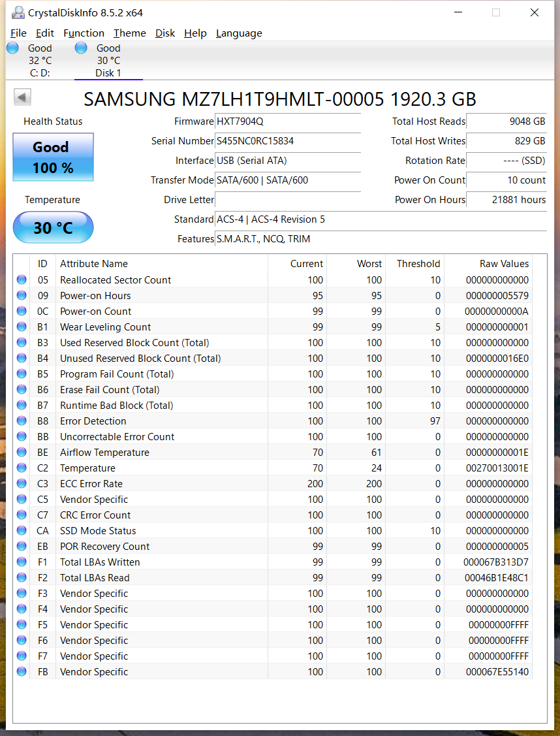Click the status dot for Total LBAs Written

coord(22,562)
